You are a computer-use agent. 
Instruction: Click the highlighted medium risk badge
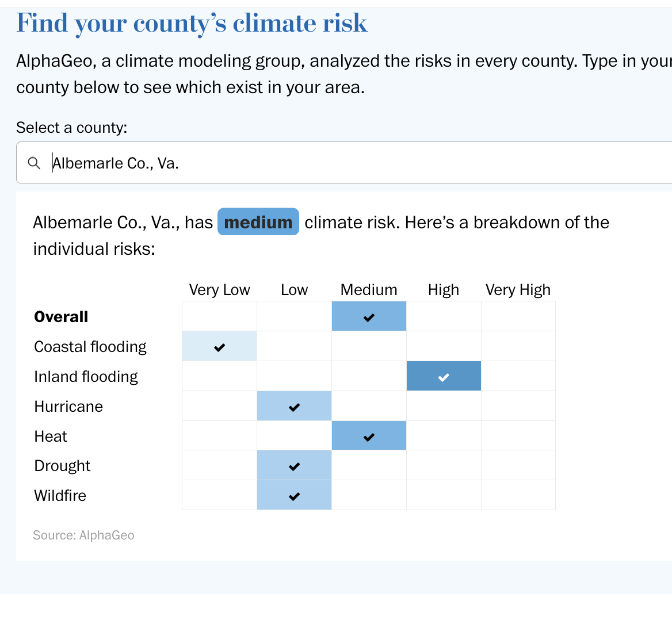(x=258, y=222)
